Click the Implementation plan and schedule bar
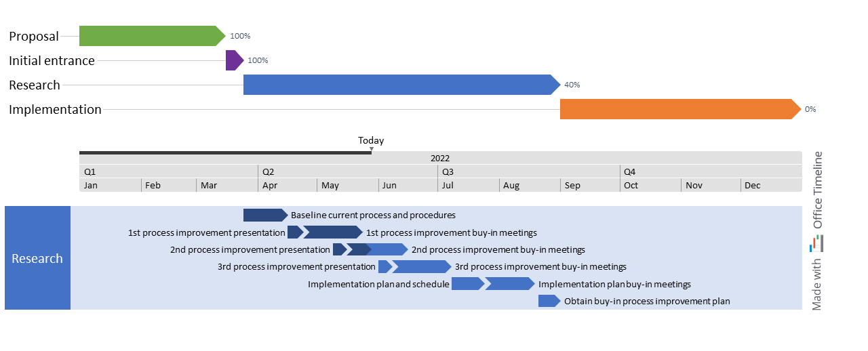868x351 pixels. click(x=467, y=284)
